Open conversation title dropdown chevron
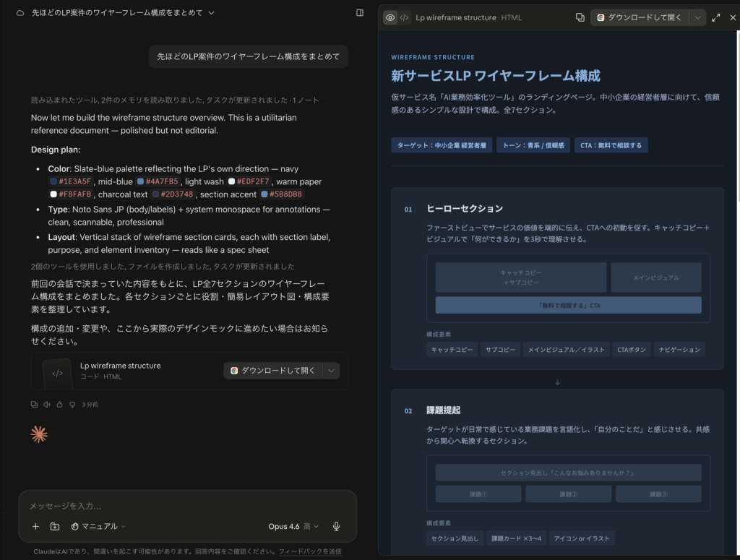The height and width of the screenshot is (560, 740). (x=212, y=13)
